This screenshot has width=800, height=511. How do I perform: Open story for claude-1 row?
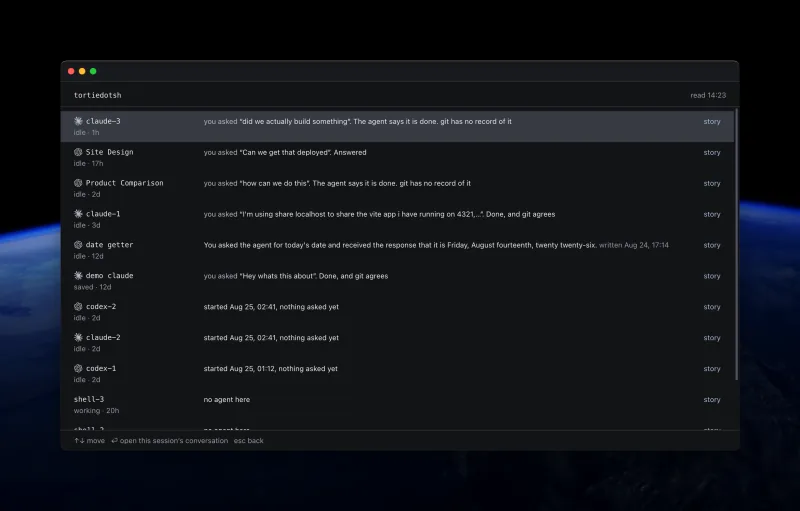712,214
